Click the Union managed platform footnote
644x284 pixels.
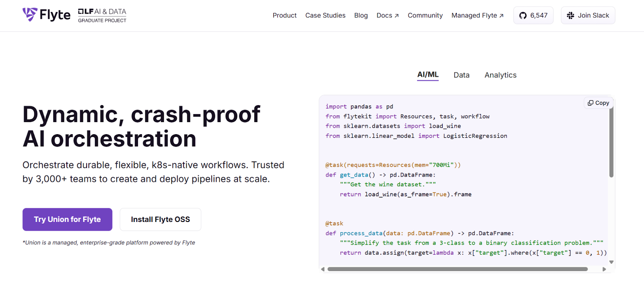pyautogui.click(x=109, y=243)
